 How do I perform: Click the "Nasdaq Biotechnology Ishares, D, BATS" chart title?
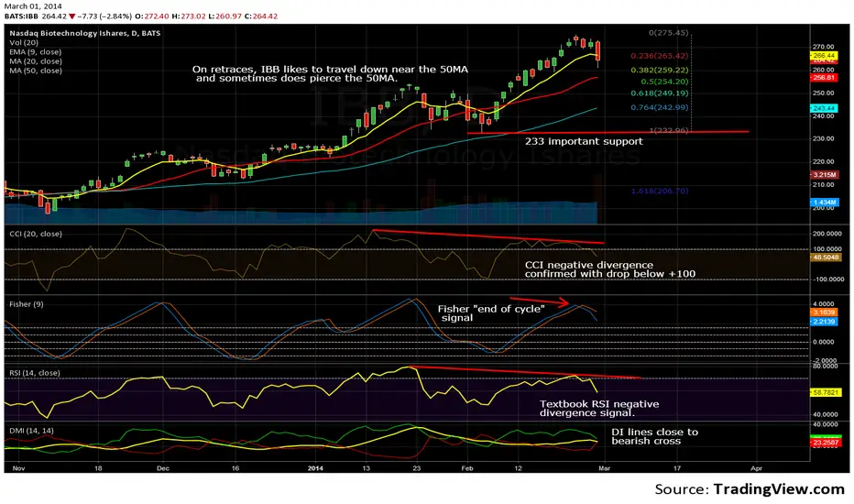click(84, 33)
